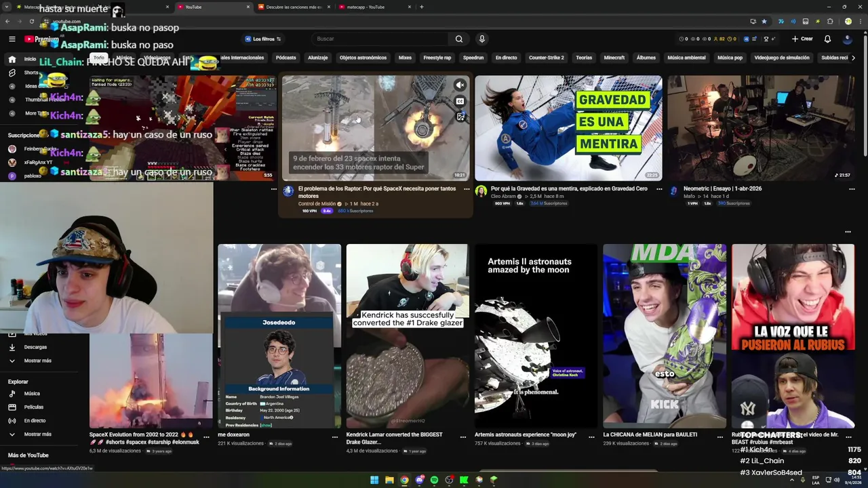This screenshot has width=868, height=488.
Task: Open the Windows Start menu
Action: pos(374,480)
